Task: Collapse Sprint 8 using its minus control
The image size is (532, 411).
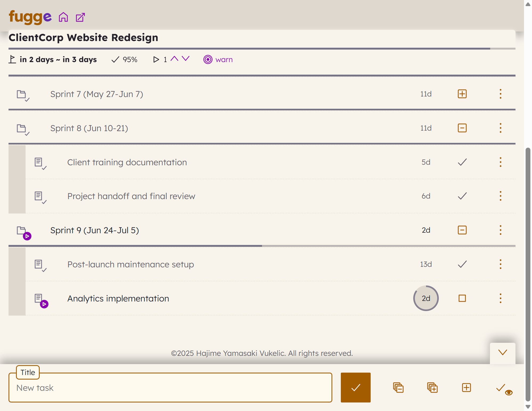Action: (462, 128)
